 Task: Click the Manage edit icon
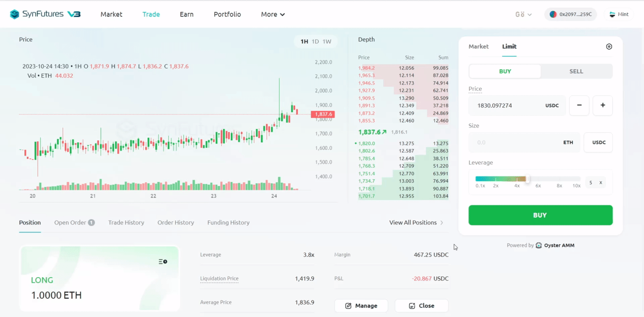(348, 306)
